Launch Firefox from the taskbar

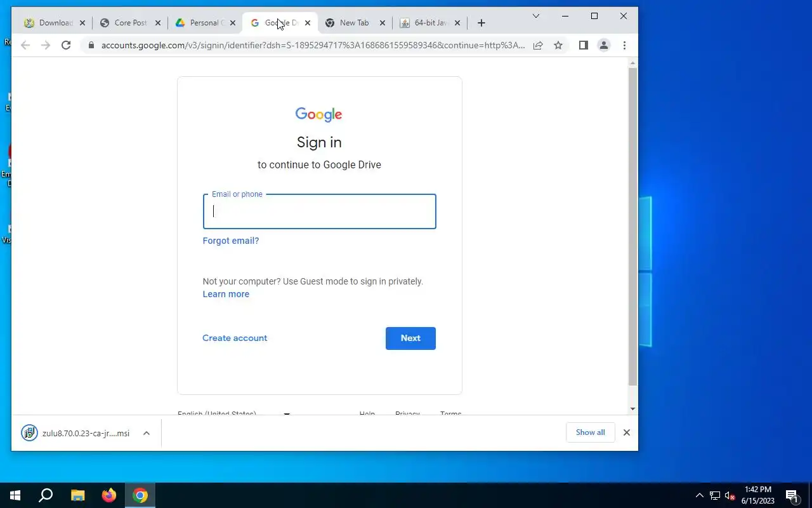[109, 495]
